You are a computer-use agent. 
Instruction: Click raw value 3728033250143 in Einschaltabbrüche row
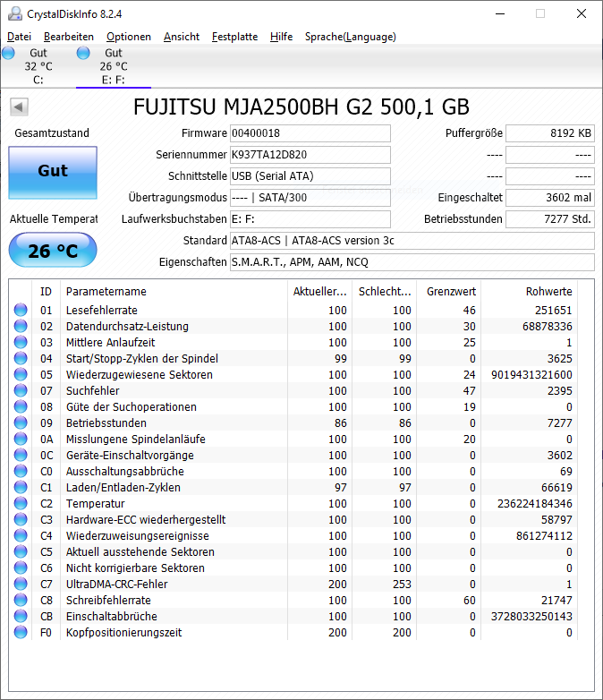pos(531,617)
